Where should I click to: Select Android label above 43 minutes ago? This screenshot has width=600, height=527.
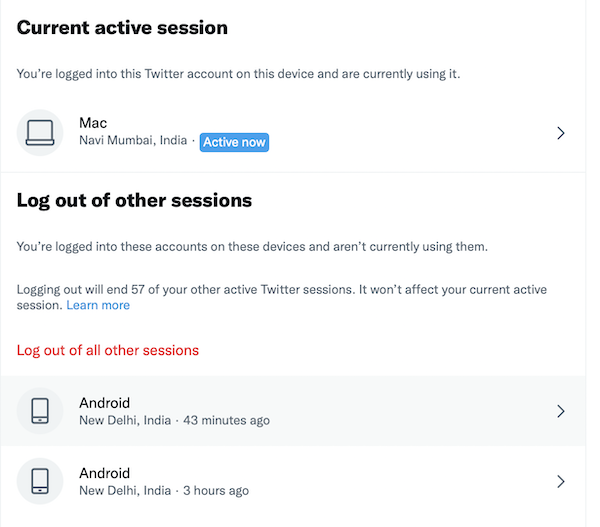[x=105, y=403]
